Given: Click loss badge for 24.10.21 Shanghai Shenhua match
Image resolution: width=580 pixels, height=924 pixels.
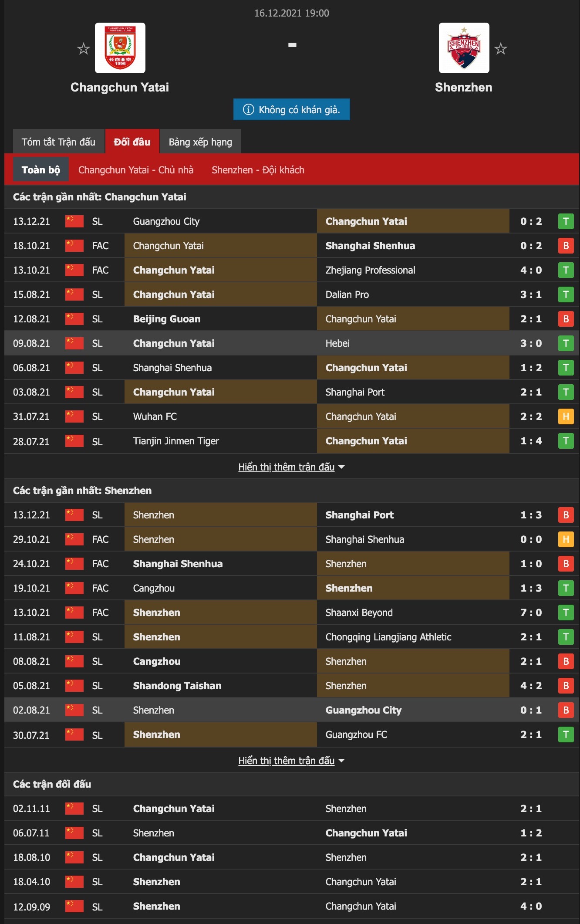Looking at the screenshot, I should point(566,564).
